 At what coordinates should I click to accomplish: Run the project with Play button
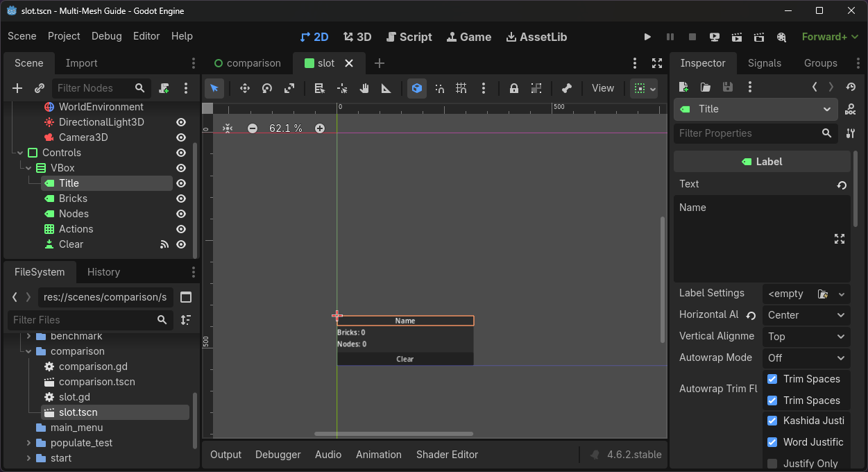coord(647,37)
